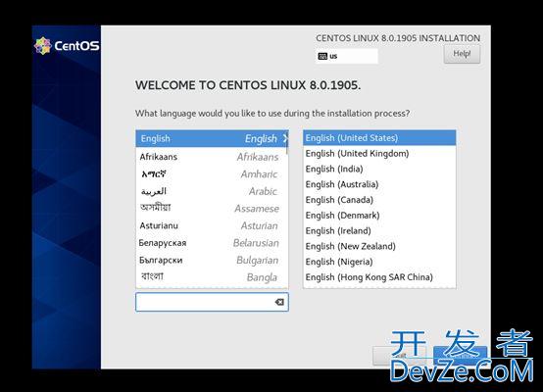Choose English (Canada) locale
This screenshot has height=392, width=543.
379,200
